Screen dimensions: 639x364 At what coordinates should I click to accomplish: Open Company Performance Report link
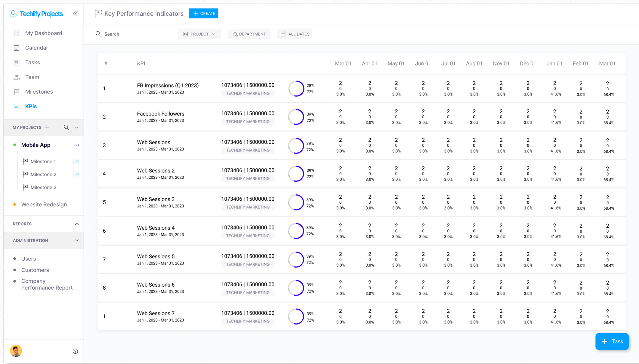point(47,284)
